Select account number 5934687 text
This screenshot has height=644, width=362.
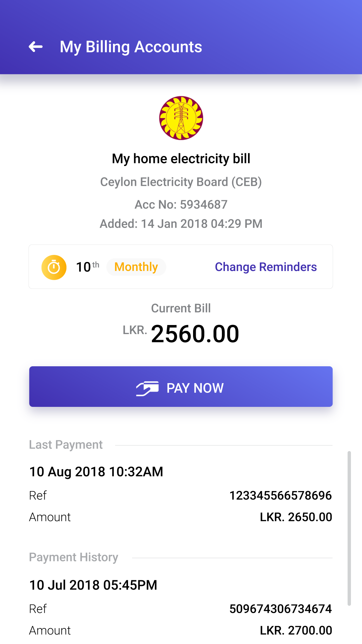(x=181, y=204)
